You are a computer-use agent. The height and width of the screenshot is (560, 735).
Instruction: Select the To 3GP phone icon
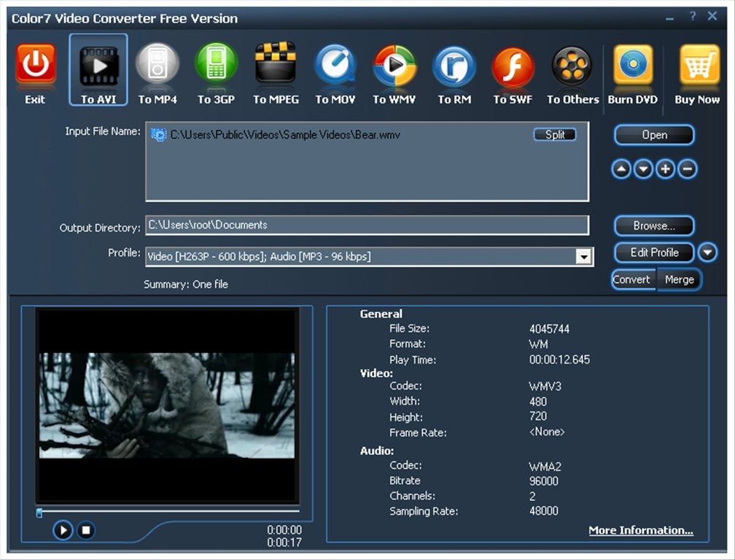(x=216, y=64)
